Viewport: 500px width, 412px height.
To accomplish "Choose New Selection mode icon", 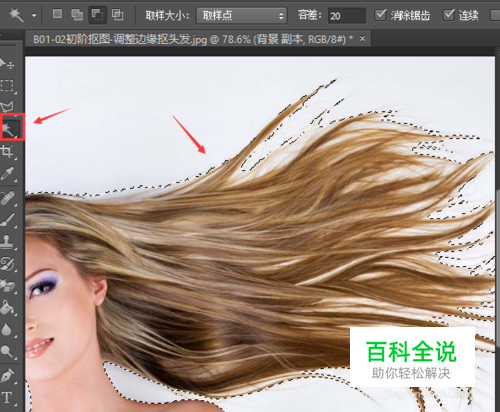I will [x=57, y=14].
